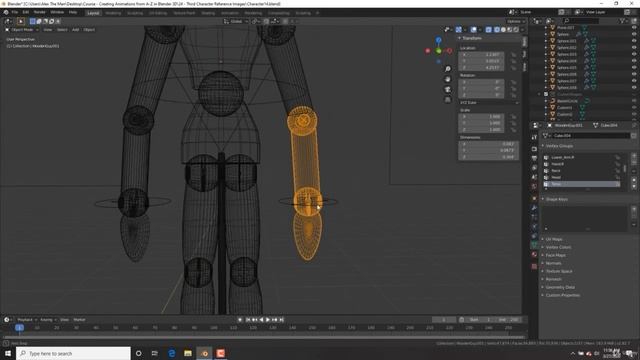Viewport: 640px width, 360px height.
Task: Open the Modifiers wrench tab icon
Action: [x=534, y=208]
